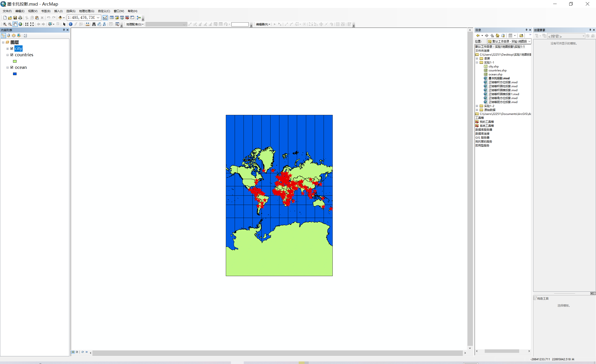Open the map scale dropdown

(98, 18)
